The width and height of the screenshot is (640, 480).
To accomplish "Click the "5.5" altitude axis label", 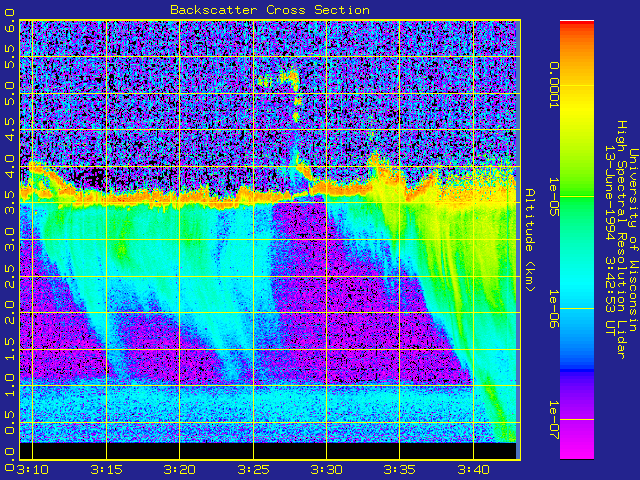I will click(x=10, y=56).
